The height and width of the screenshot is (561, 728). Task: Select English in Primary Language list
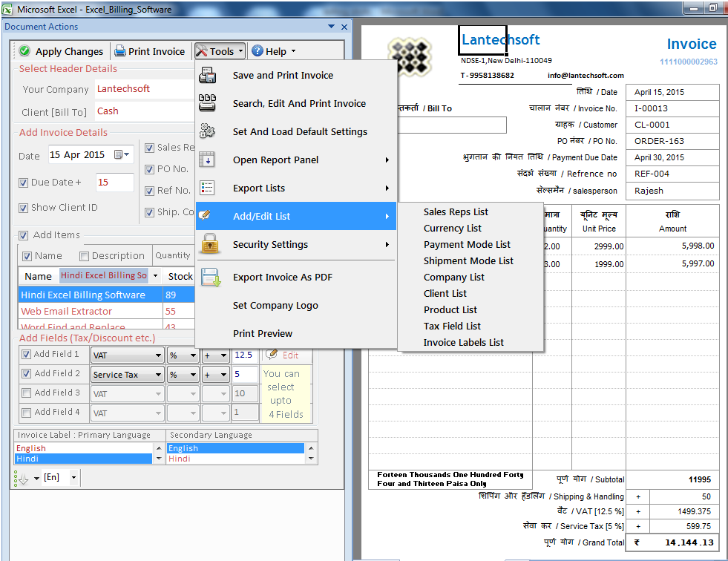pyautogui.click(x=84, y=448)
